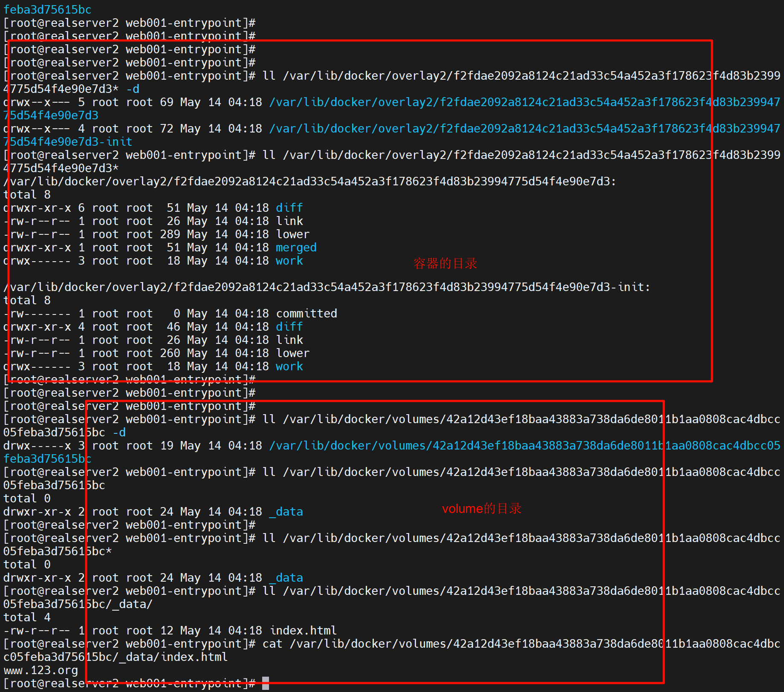Click the "-d" flag after "4775d54f4e90e7d3*"
This screenshot has width=784, height=692.
(133, 89)
